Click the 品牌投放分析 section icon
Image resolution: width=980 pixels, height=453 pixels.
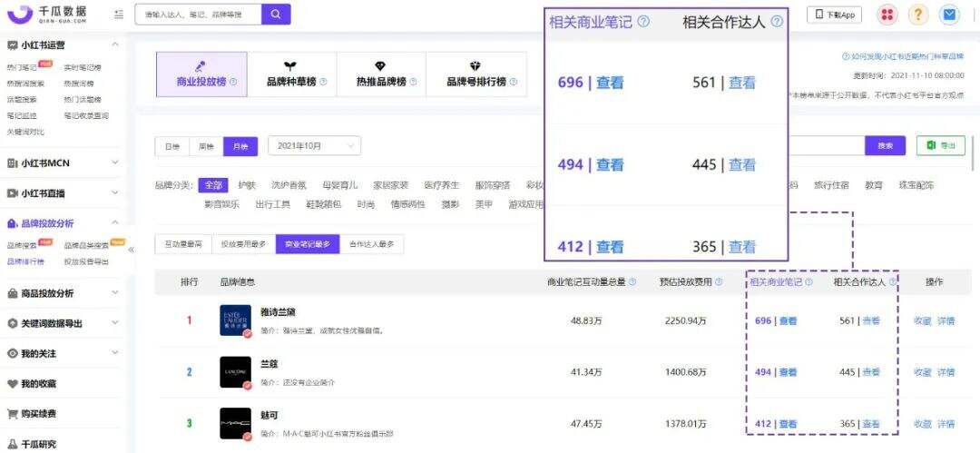coord(12,223)
